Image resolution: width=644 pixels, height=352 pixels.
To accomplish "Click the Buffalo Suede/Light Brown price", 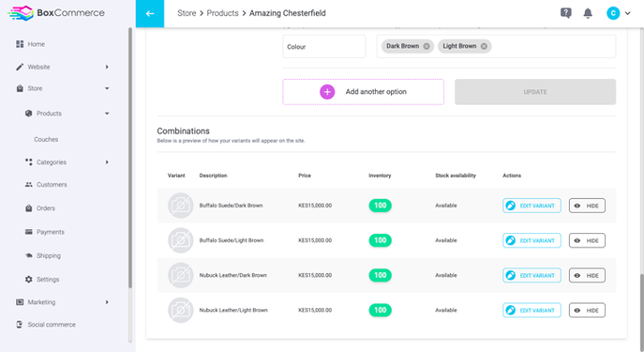I will (315, 241).
